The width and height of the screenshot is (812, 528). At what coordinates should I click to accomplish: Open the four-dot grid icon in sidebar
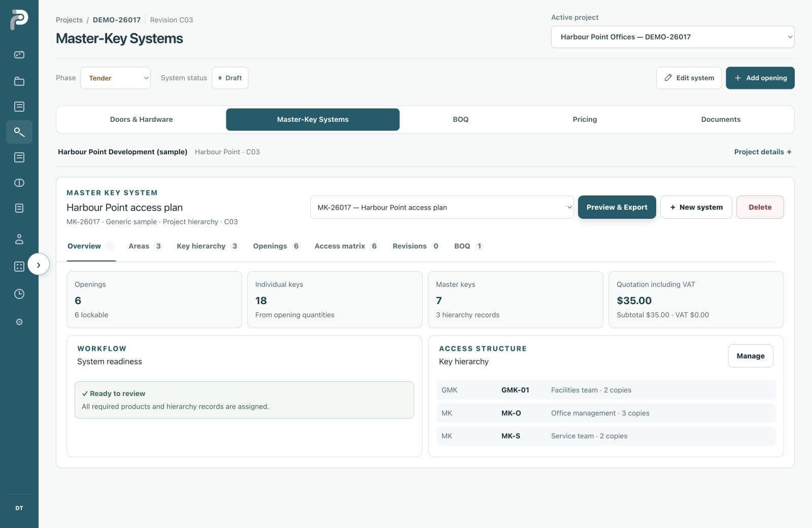(19, 267)
